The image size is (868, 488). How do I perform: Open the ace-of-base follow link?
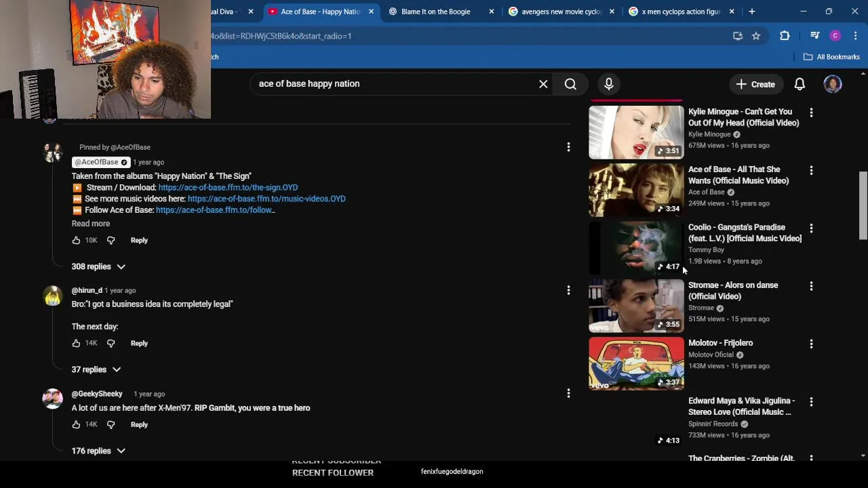[215, 210]
